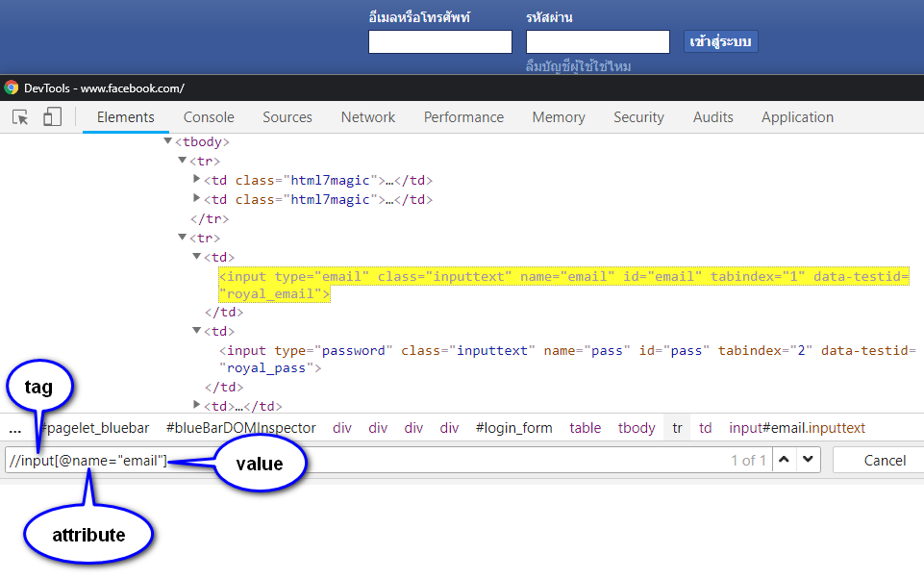Toggle the device toolbar icon
Screen dimensions: 924x579
(52, 116)
